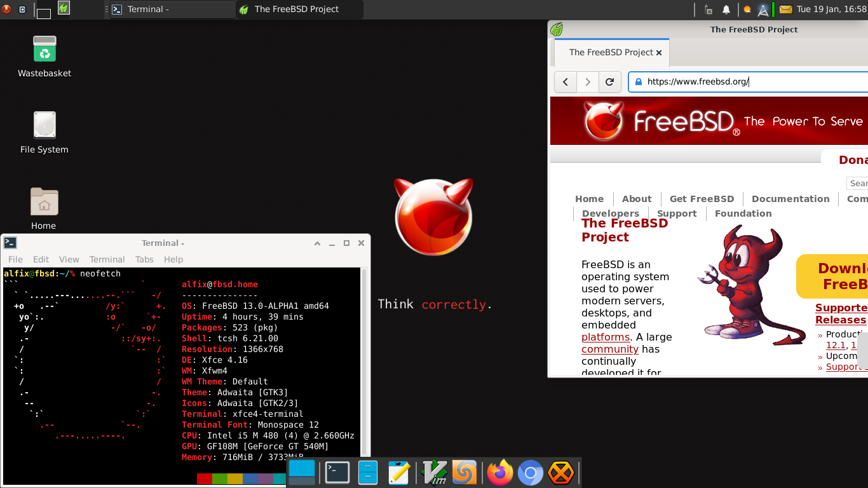Open the Documentation navigation link
Screen dimensions: 868x488
[790, 199]
